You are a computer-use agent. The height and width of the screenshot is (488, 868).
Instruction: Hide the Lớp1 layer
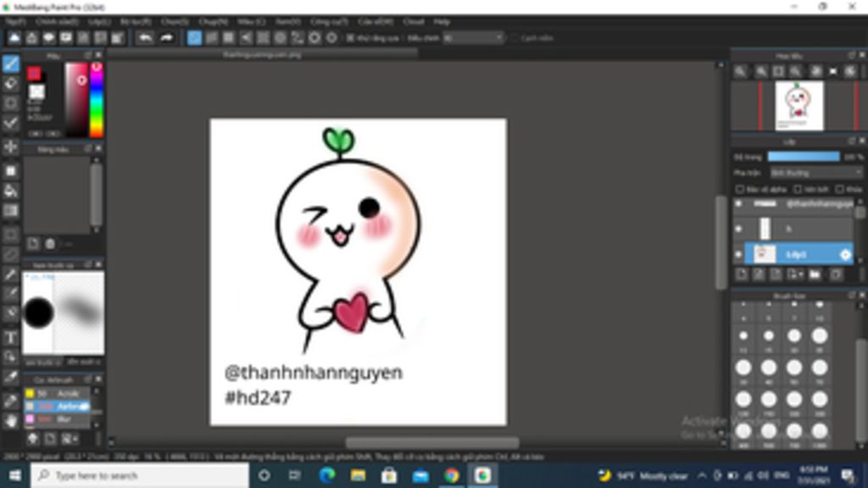coord(738,254)
